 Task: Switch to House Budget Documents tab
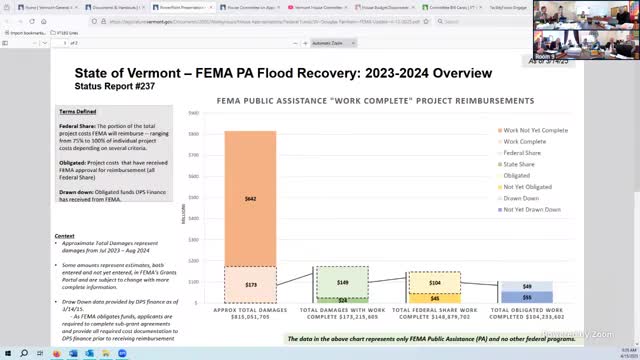click(x=383, y=7)
